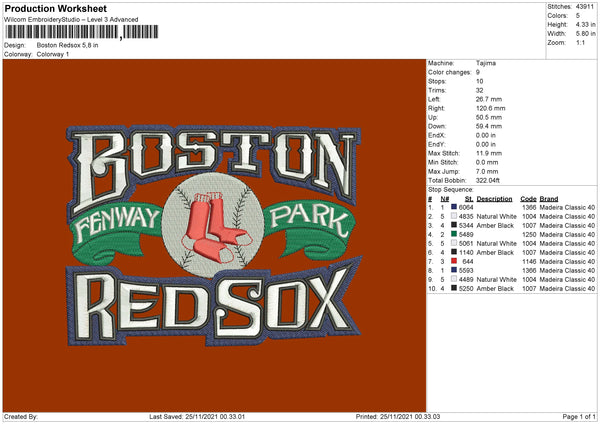Viewport: 600px width, 424px height.
Task: Click stitch count '644' in stop row 7
Action: point(468,262)
